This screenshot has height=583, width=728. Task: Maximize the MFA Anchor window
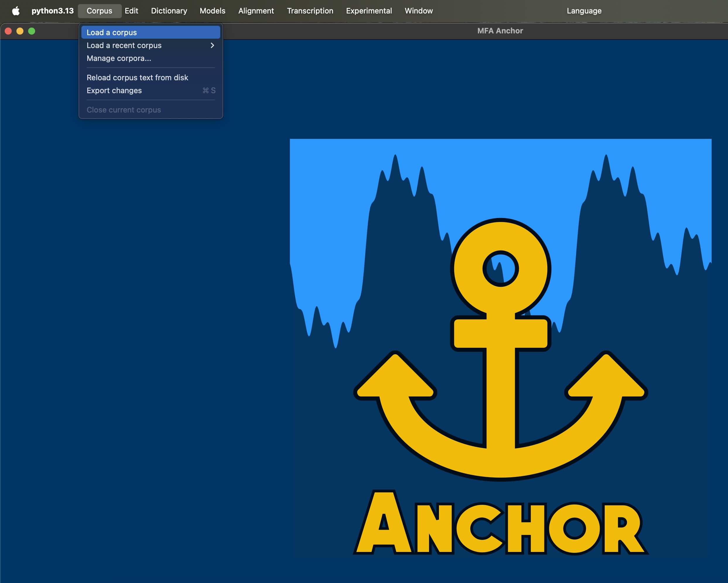(x=32, y=31)
